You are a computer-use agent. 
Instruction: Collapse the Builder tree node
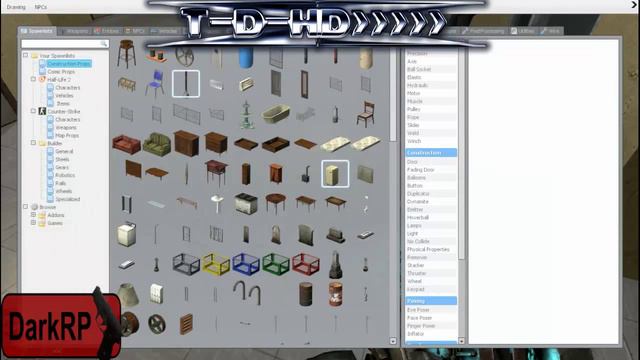point(33,143)
